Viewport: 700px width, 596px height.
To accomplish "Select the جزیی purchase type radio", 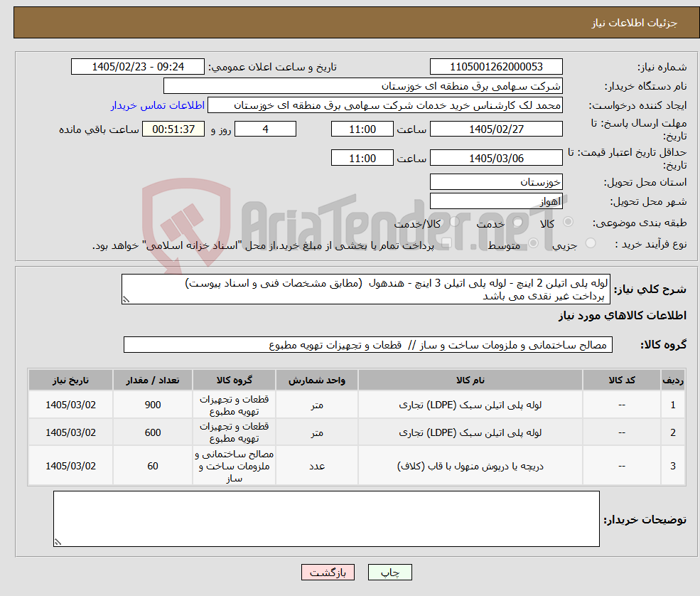I will (591, 243).
